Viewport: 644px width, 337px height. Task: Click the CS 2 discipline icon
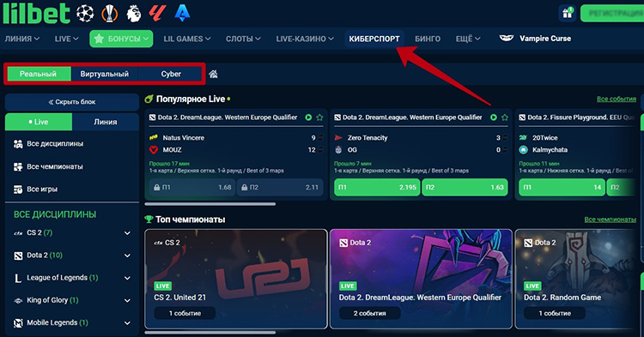click(x=18, y=233)
